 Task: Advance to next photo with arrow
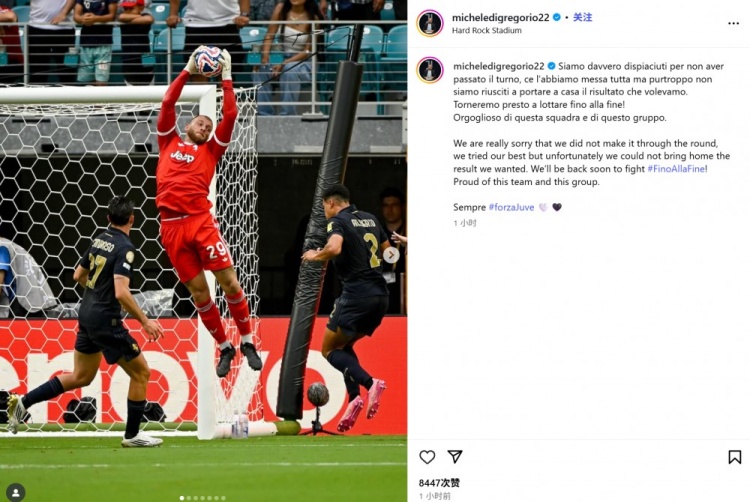pos(391,255)
